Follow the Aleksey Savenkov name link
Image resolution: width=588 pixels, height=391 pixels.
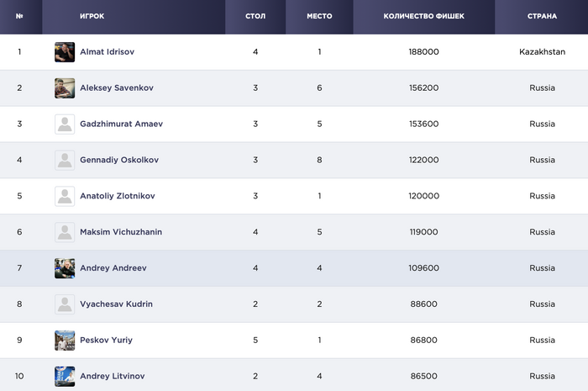coord(116,88)
